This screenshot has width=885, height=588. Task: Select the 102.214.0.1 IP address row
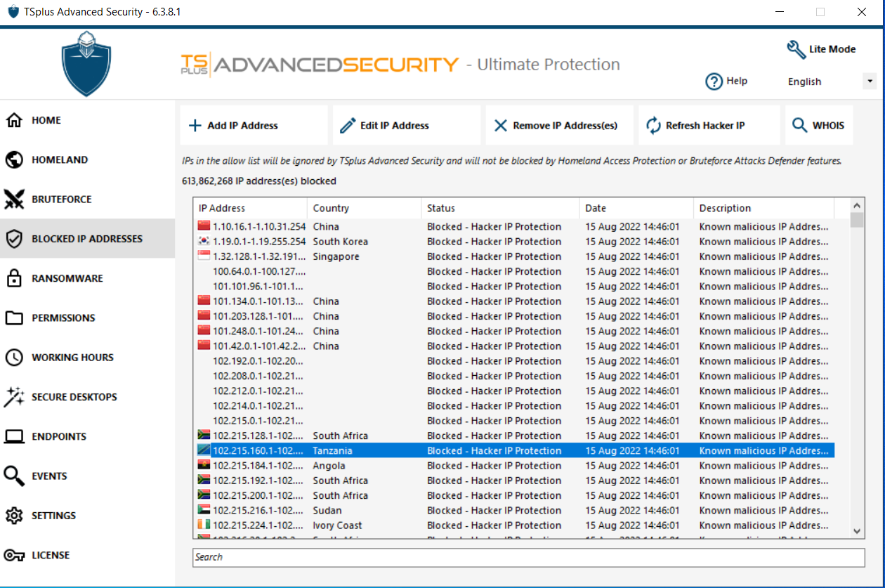pos(514,406)
